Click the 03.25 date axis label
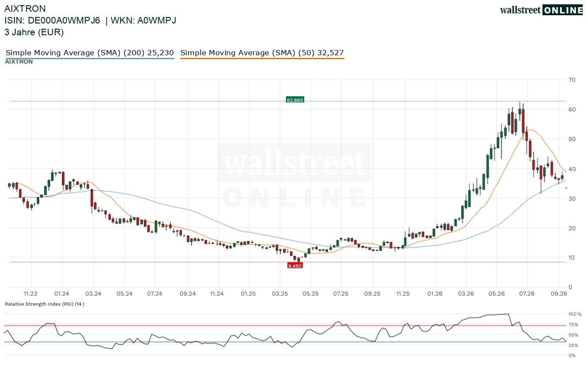588x367 pixels. coord(280,294)
